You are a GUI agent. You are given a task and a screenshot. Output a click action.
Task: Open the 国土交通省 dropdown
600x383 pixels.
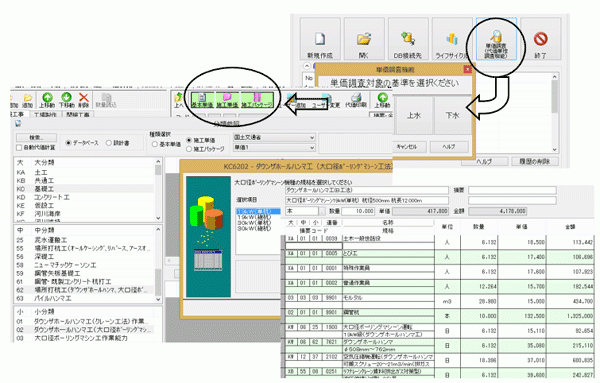coord(274,137)
